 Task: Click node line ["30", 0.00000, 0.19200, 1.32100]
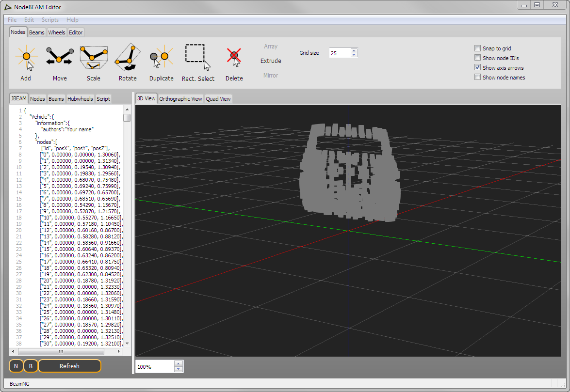point(81,344)
